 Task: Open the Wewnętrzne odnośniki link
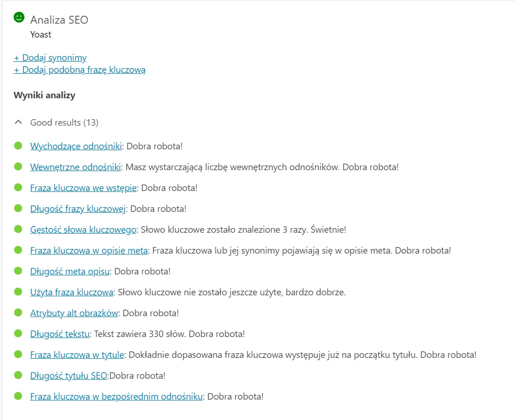(x=76, y=167)
